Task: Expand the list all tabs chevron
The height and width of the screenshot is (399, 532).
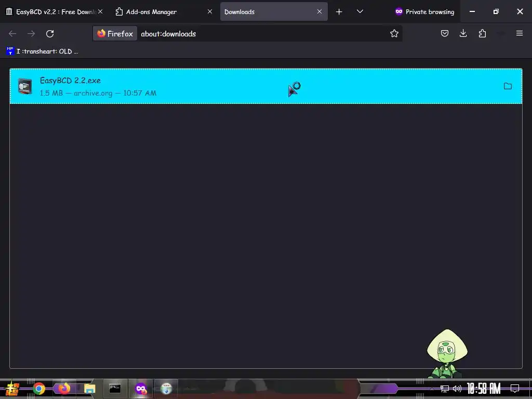Action: click(x=360, y=11)
